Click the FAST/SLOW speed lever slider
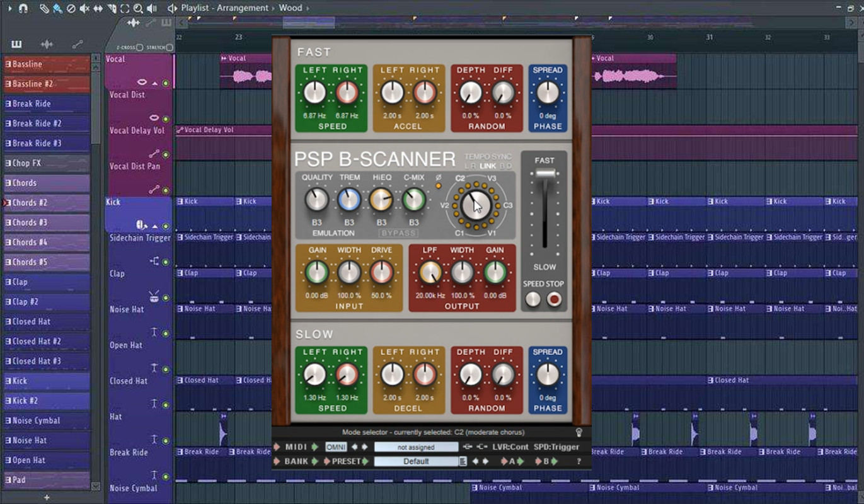 (545, 173)
